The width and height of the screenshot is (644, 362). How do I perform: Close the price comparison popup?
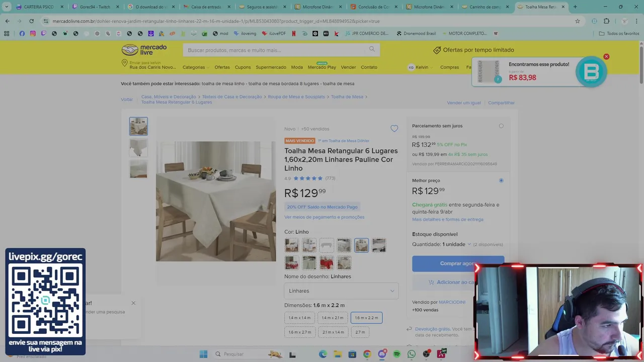[x=606, y=56]
